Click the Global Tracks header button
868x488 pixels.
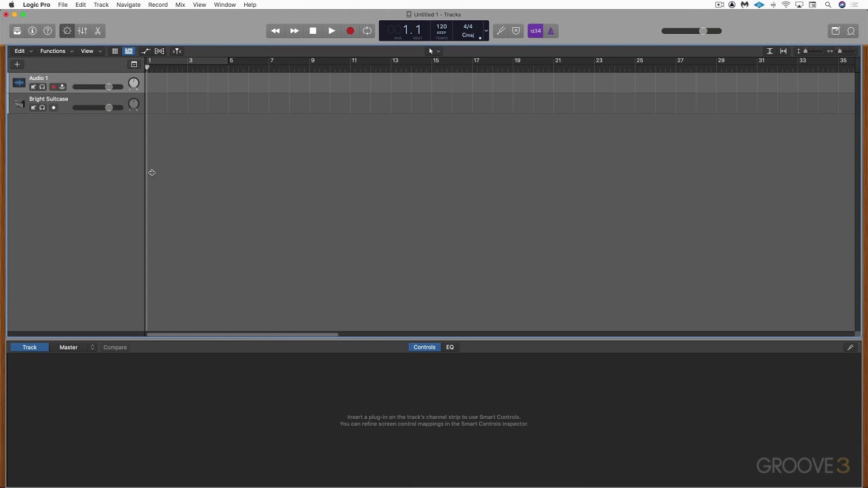[134, 64]
